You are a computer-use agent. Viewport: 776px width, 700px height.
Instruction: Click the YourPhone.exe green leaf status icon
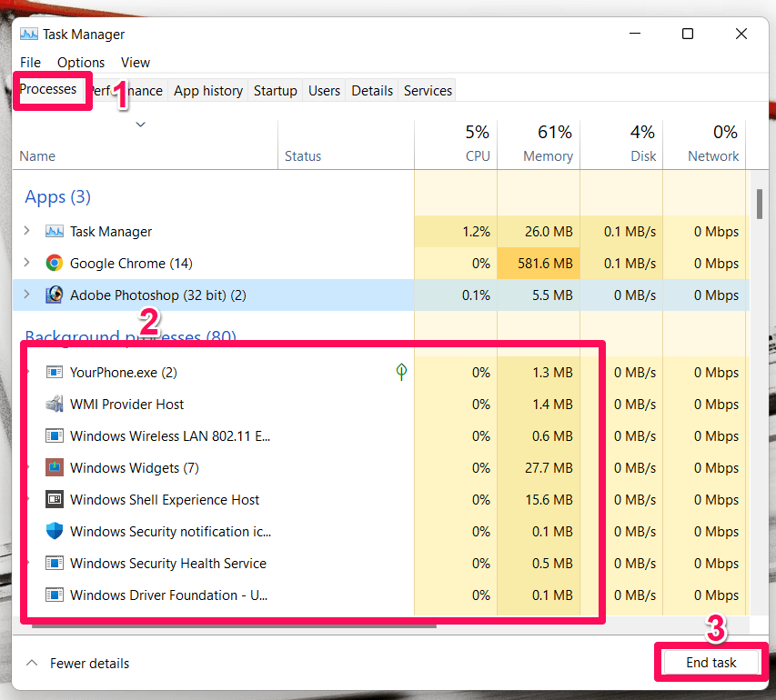(x=400, y=372)
